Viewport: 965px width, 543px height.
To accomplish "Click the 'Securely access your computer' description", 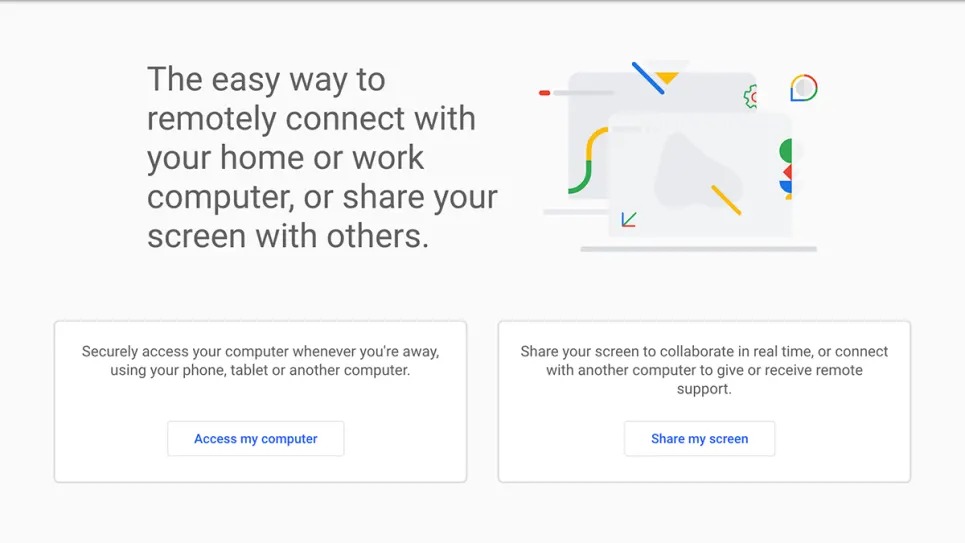I will (260, 361).
